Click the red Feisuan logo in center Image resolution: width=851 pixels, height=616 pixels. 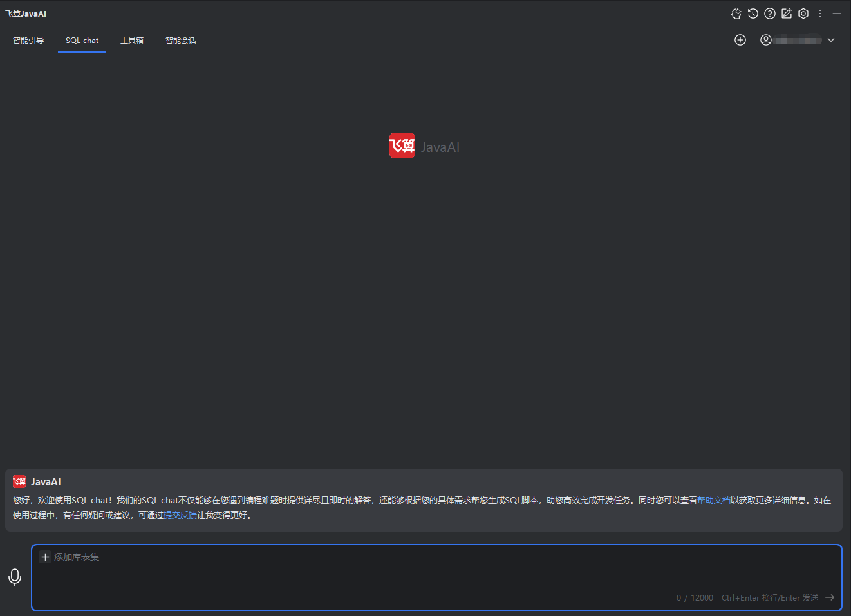click(402, 145)
